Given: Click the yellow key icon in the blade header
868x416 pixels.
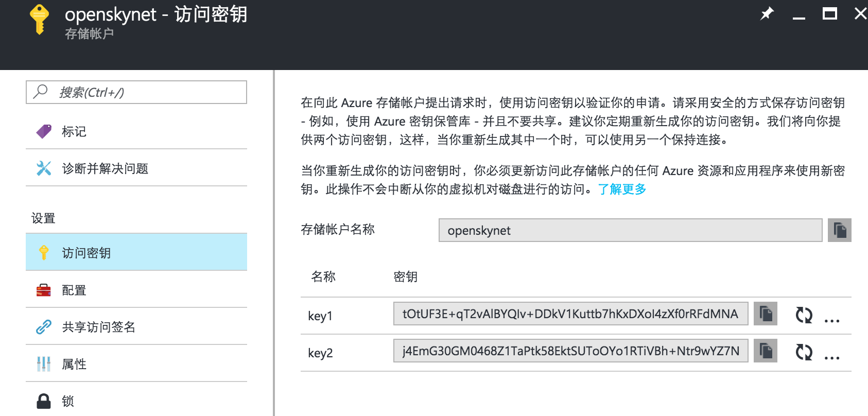Looking at the screenshot, I should (x=39, y=20).
